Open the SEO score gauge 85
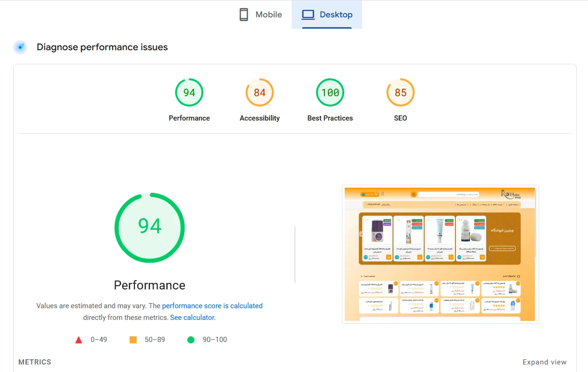 point(401,92)
